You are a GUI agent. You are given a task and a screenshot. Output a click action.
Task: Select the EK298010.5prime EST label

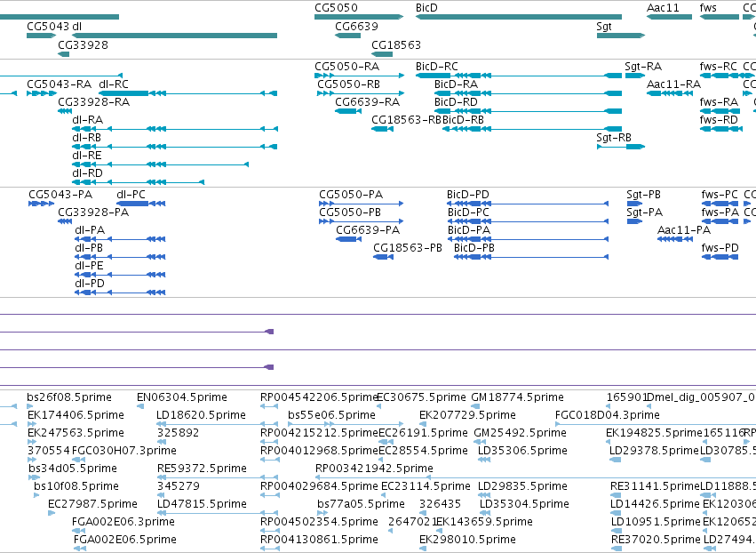pyautogui.click(x=467, y=540)
